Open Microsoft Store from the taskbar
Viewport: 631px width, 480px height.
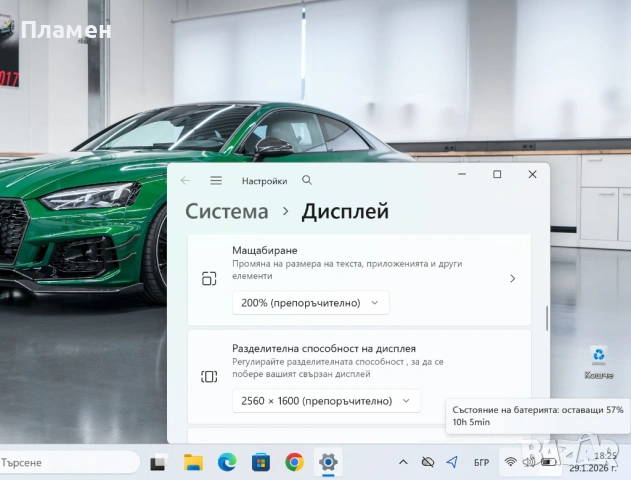261,462
